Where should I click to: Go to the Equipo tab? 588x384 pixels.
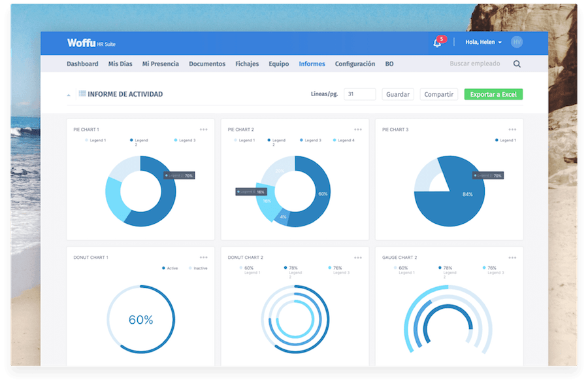coord(278,64)
